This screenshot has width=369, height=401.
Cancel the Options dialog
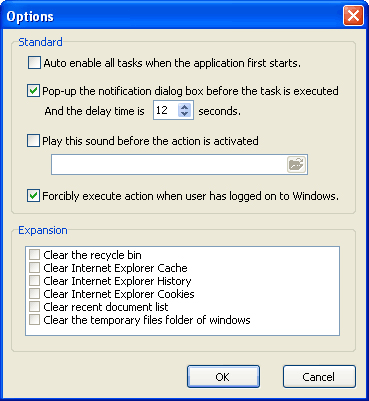[x=319, y=377]
